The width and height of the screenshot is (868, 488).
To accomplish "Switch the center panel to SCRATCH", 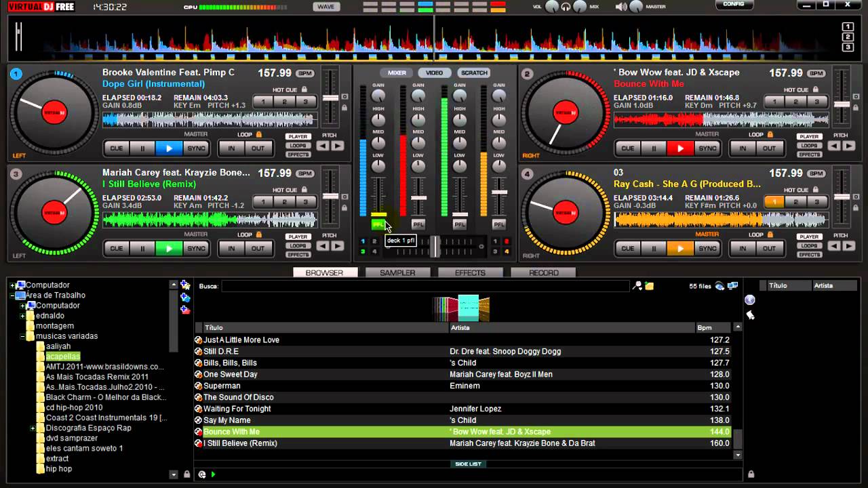I will (x=474, y=73).
